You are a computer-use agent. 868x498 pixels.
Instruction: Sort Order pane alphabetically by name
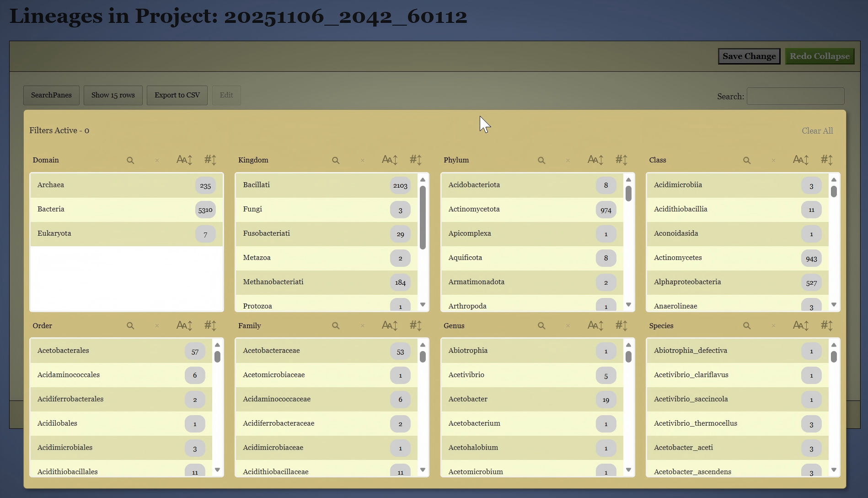pyautogui.click(x=184, y=325)
